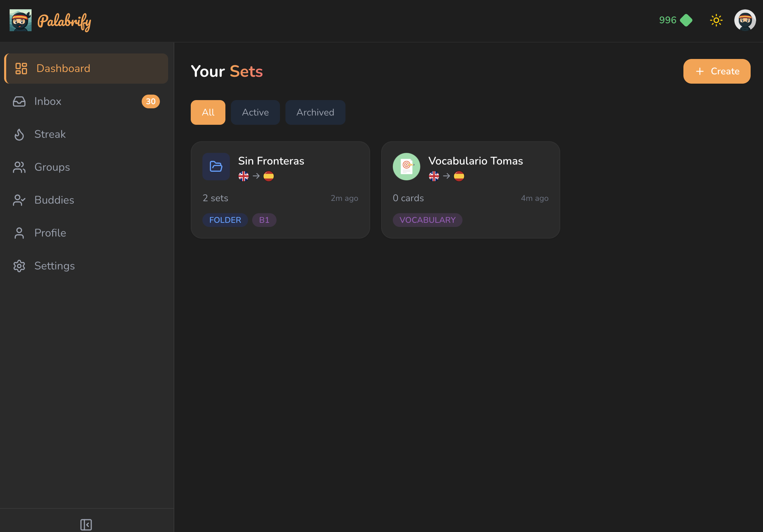Click the Settings gear icon
Screen dimensions: 763x532
[19, 266]
